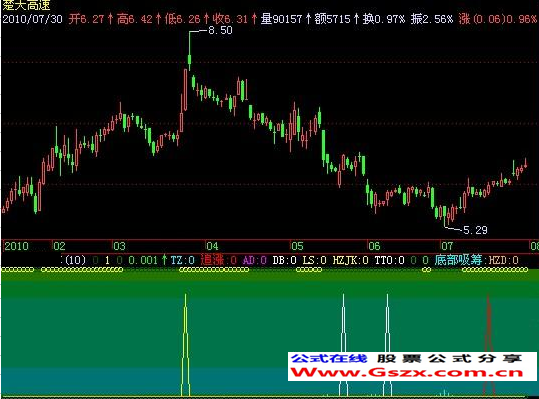Click the TZ:0 indicator value
Screen dimensions: 539x399
coord(183,260)
